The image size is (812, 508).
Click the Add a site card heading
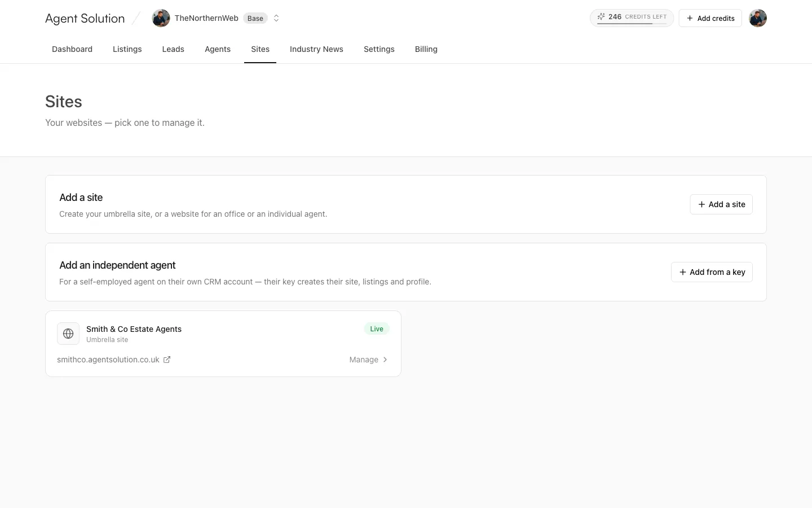coord(81,198)
